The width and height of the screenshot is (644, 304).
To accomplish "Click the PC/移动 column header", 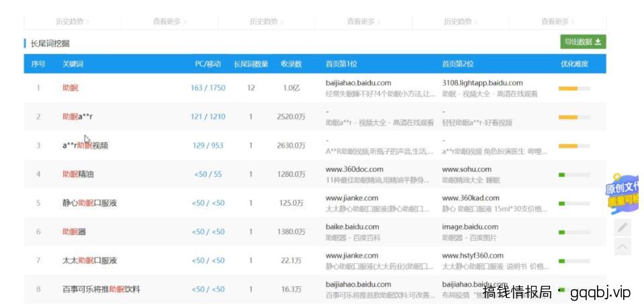I will coord(208,64).
